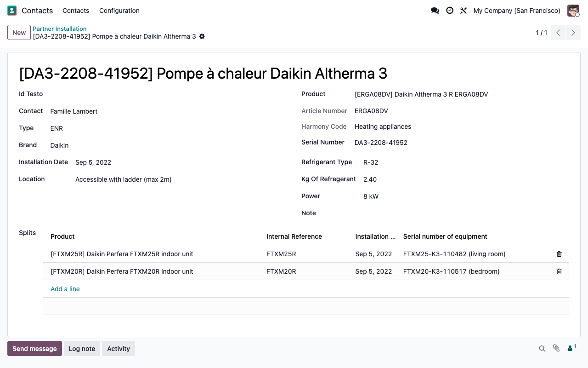Add a line to Splits
Image resolution: width=588 pixels, height=368 pixels.
click(65, 289)
